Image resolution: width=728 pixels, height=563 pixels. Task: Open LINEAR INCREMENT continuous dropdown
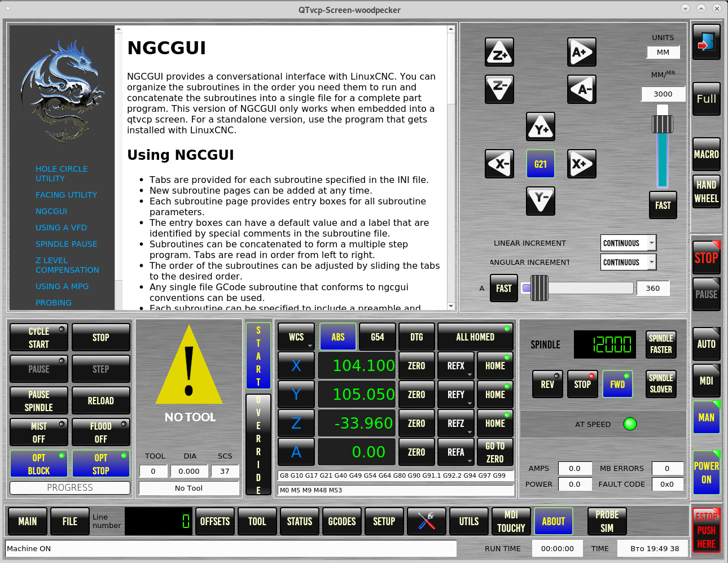(628, 243)
